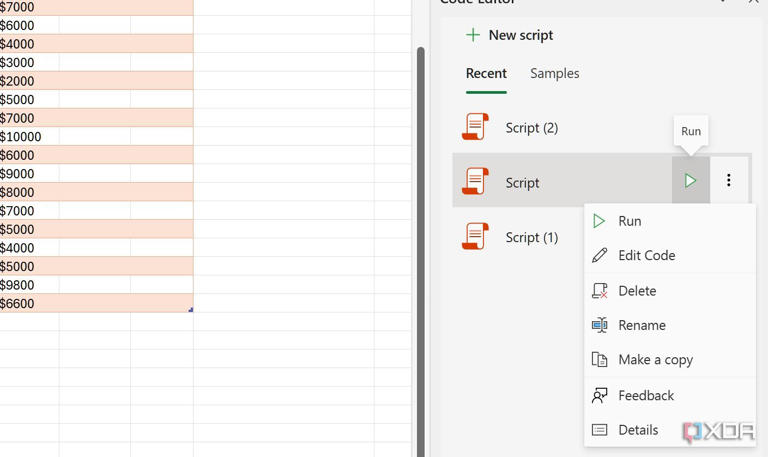Switch to the Recent tab
This screenshot has height=457, width=768.
pyautogui.click(x=486, y=73)
